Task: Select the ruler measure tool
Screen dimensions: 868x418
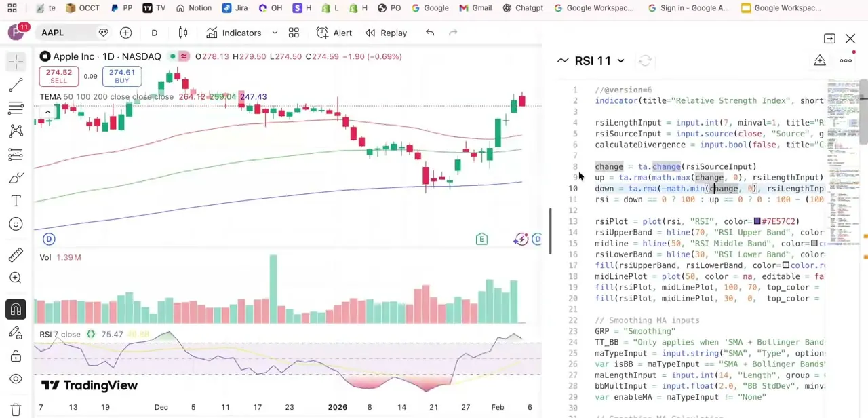Action: (x=16, y=254)
